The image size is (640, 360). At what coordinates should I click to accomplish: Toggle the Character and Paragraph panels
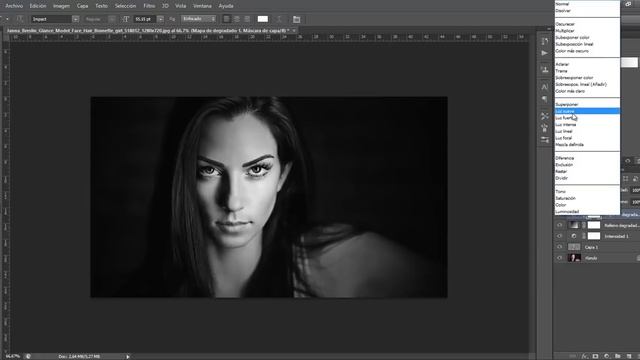[x=297, y=19]
